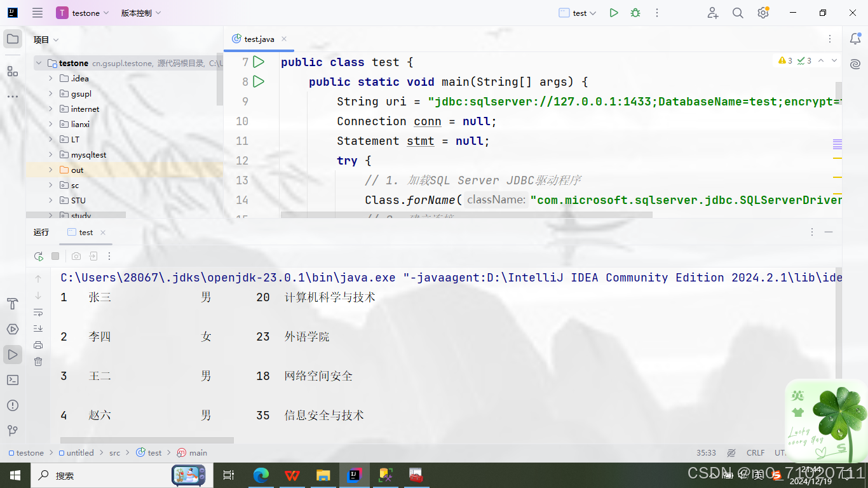Open IDE settings gear icon
Screen dimensions: 868x488
(763, 13)
